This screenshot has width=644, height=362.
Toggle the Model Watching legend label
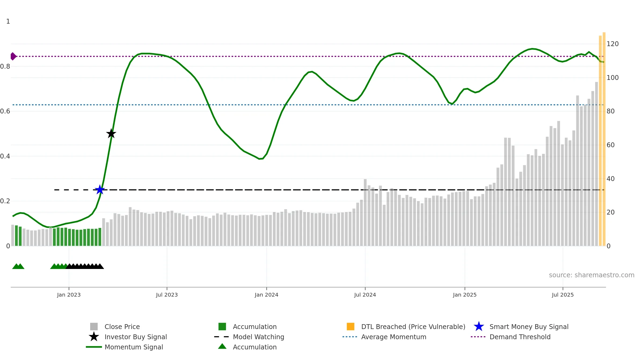(x=258, y=337)
